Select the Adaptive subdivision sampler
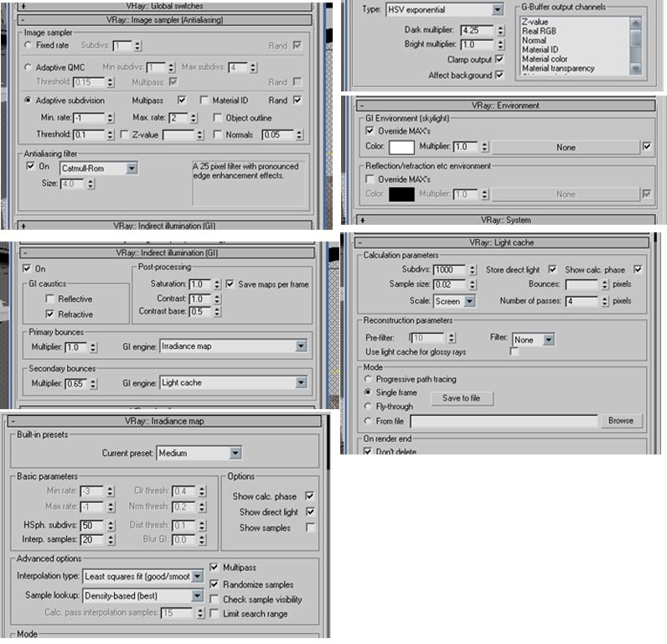 28,100
